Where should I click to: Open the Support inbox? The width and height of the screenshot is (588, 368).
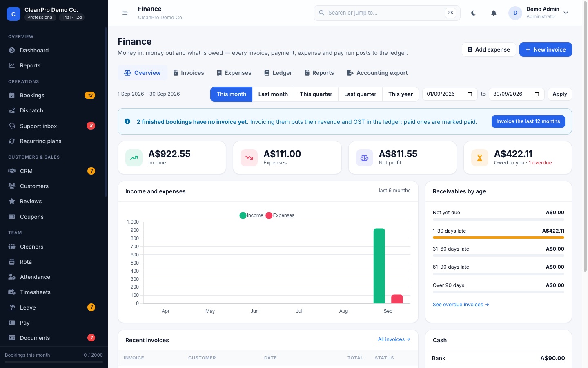(52, 126)
